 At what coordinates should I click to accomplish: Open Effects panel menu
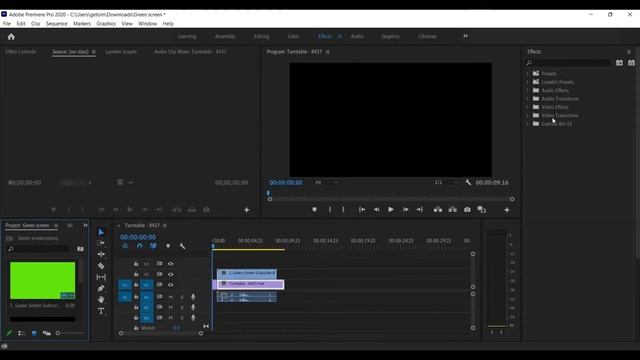(629, 52)
